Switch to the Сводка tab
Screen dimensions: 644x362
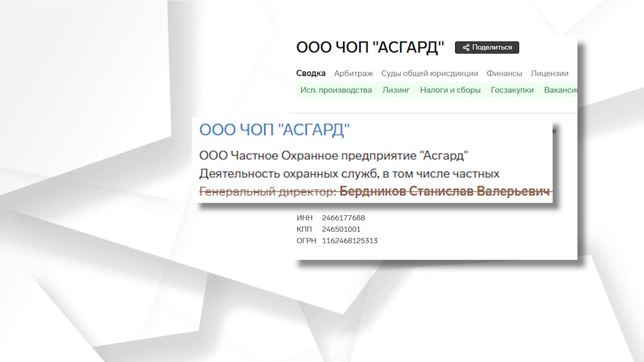311,73
